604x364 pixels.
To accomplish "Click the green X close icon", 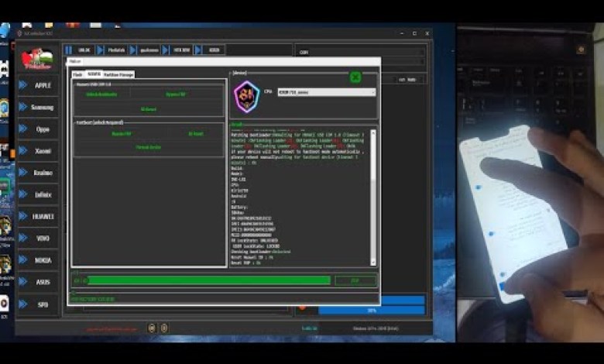I will point(355,77).
